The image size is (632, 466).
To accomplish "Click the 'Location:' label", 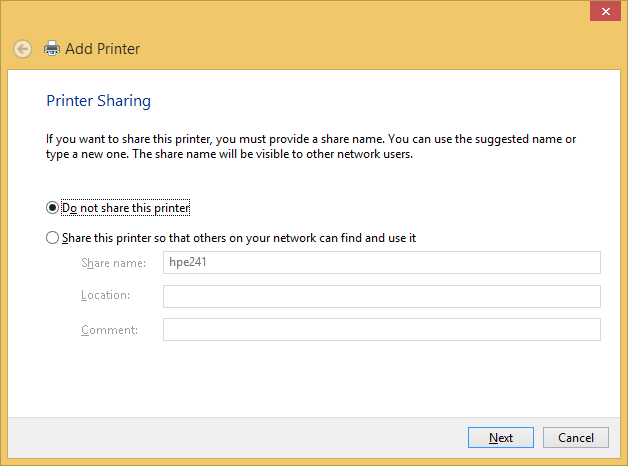I will click(106, 296).
